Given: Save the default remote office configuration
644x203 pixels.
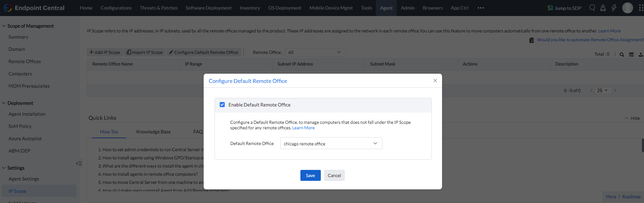Looking at the screenshot, I should (311, 175).
